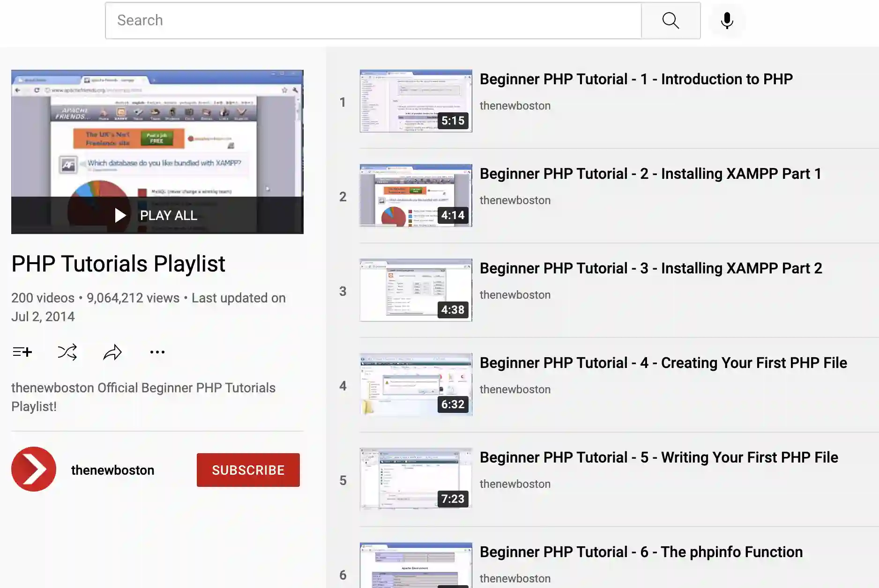The height and width of the screenshot is (588, 879).
Task: Click the search magnifier button
Action: 670,21
